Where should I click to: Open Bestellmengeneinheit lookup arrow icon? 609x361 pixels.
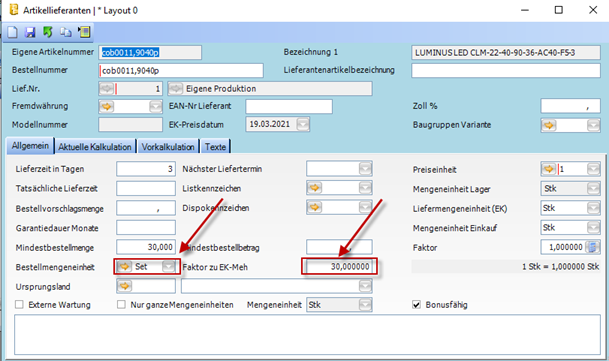tap(124, 267)
